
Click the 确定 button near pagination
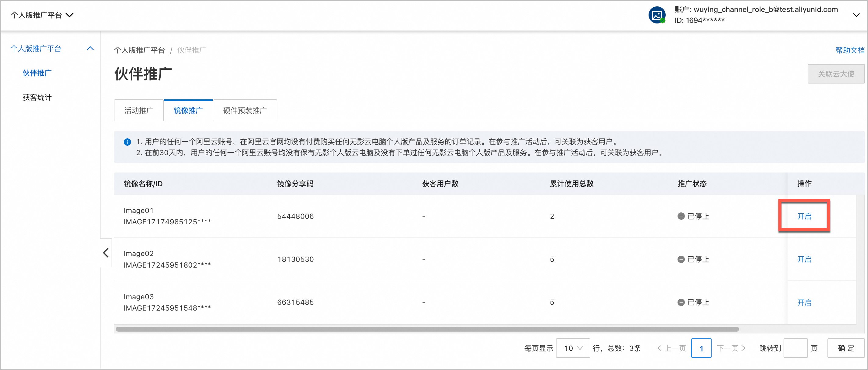click(846, 348)
